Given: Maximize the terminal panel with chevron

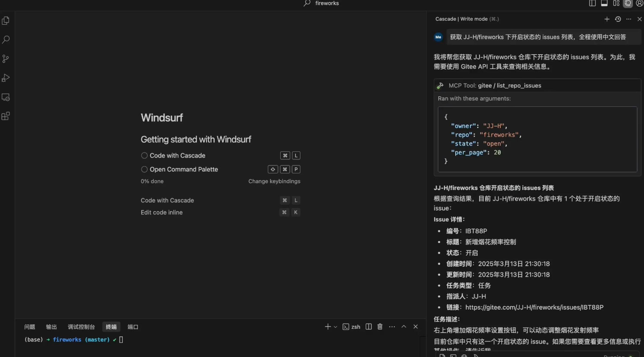Looking at the screenshot, I should 404,327.
